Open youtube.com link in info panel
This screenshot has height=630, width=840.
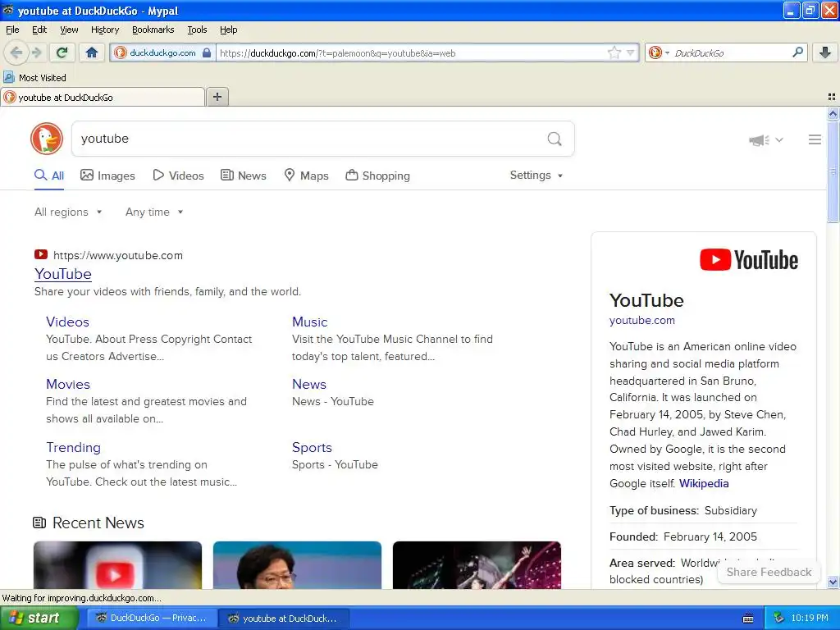(641, 321)
